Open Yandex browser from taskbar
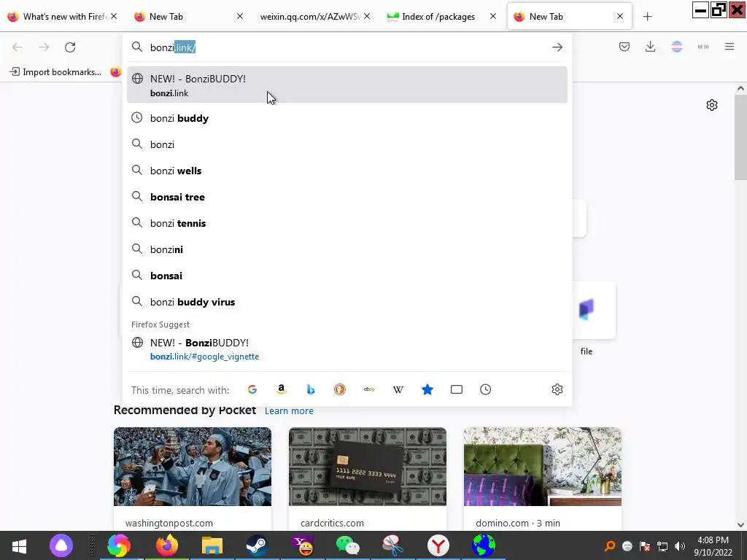747x560 pixels. tap(438, 545)
